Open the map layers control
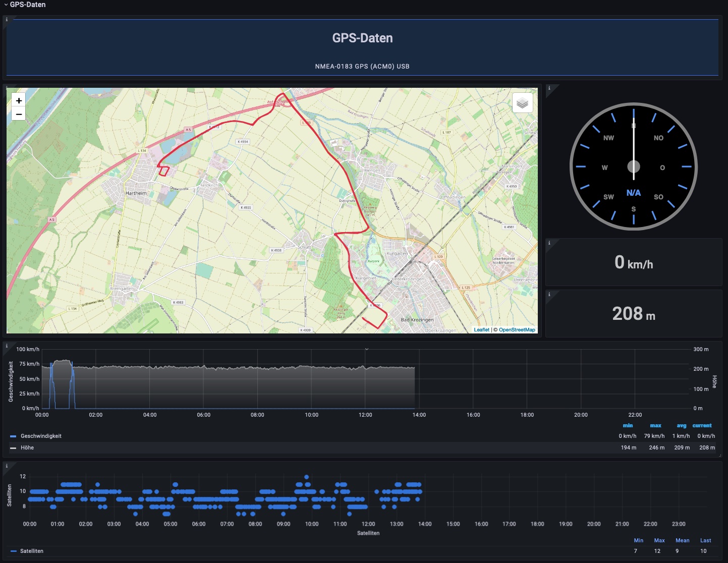The height and width of the screenshot is (563, 728). point(522,103)
